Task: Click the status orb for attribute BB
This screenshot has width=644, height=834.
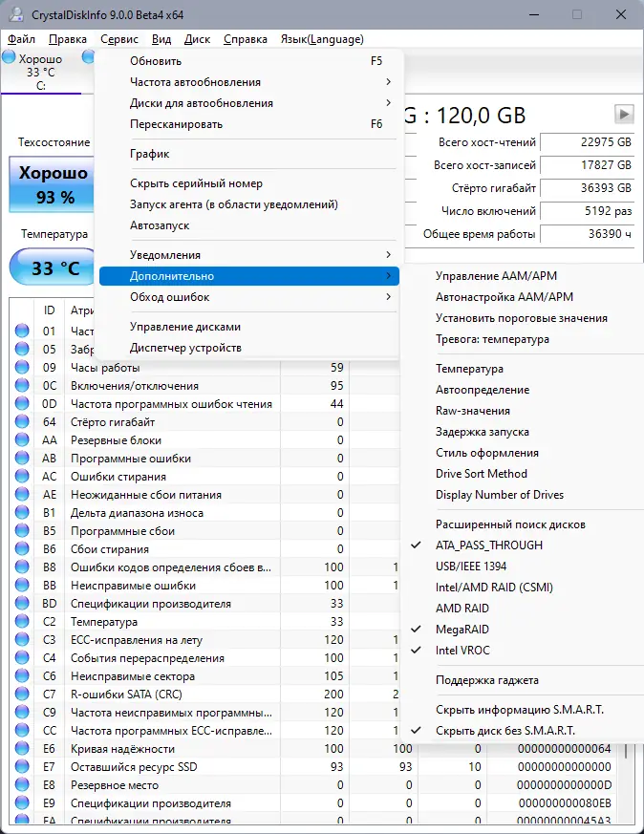Action: [x=22, y=586]
